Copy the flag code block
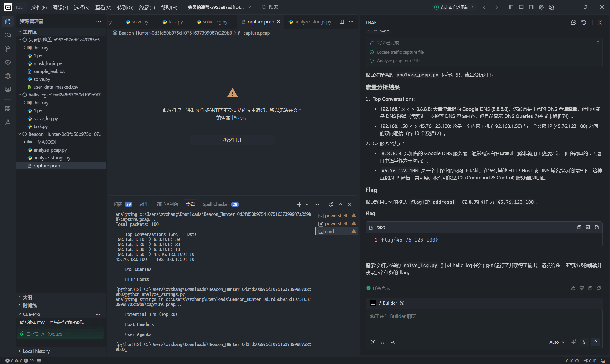The height and width of the screenshot is (364, 610). pos(579,227)
